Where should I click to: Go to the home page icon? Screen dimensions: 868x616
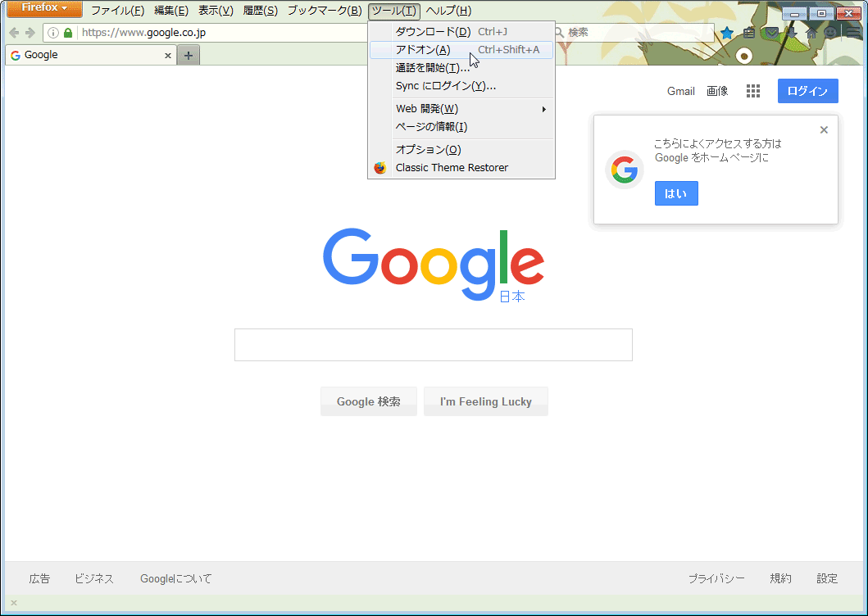[x=811, y=34]
